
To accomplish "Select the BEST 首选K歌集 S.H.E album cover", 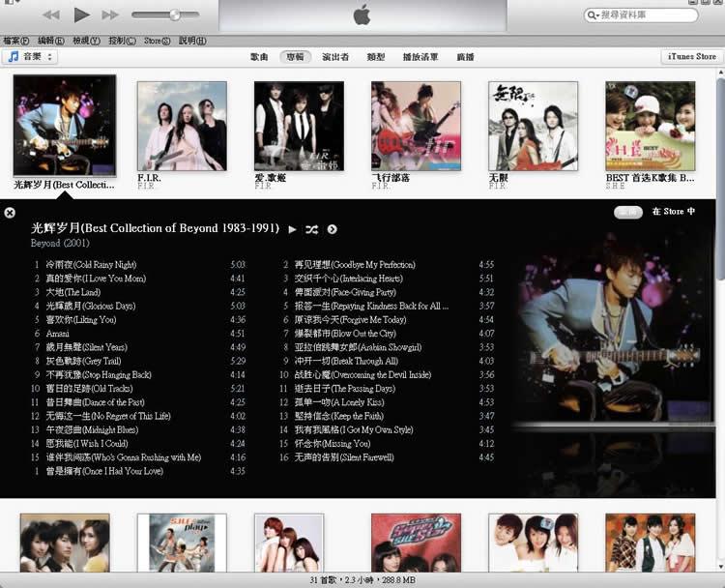I will click(x=651, y=126).
